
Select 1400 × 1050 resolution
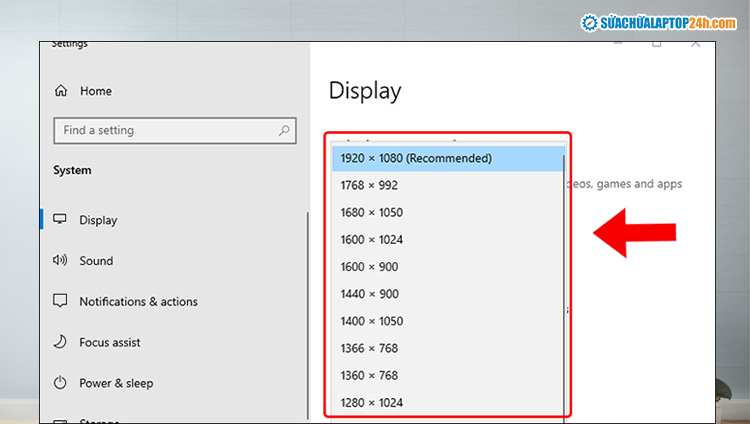pos(448,321)
